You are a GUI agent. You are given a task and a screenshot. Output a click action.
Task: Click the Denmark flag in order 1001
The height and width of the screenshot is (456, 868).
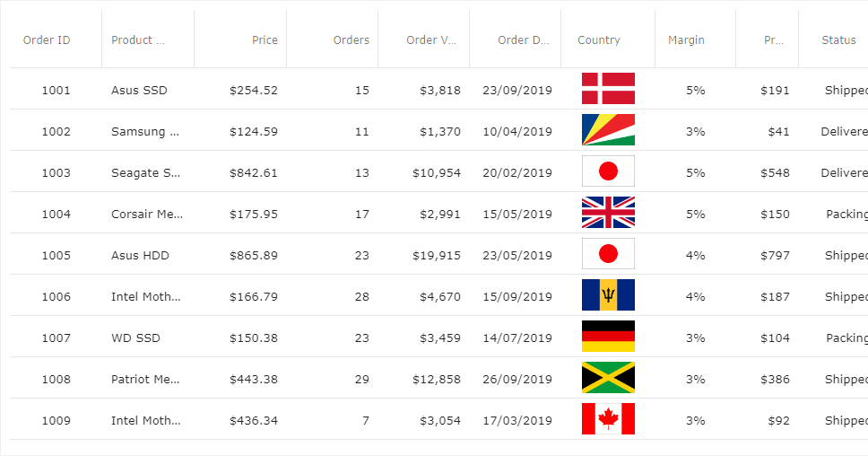pyautogui.click(x=608, y=89)
